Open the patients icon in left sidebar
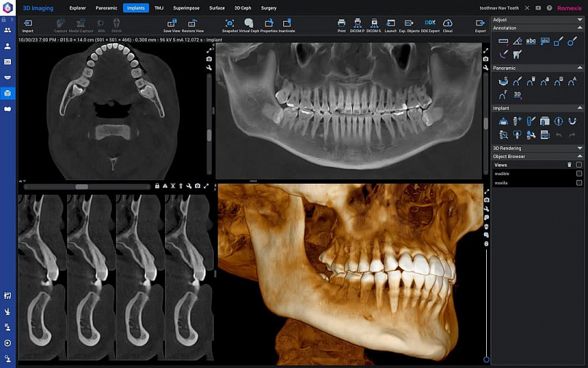This screenshot has height=368, width=588. [7, 31]
